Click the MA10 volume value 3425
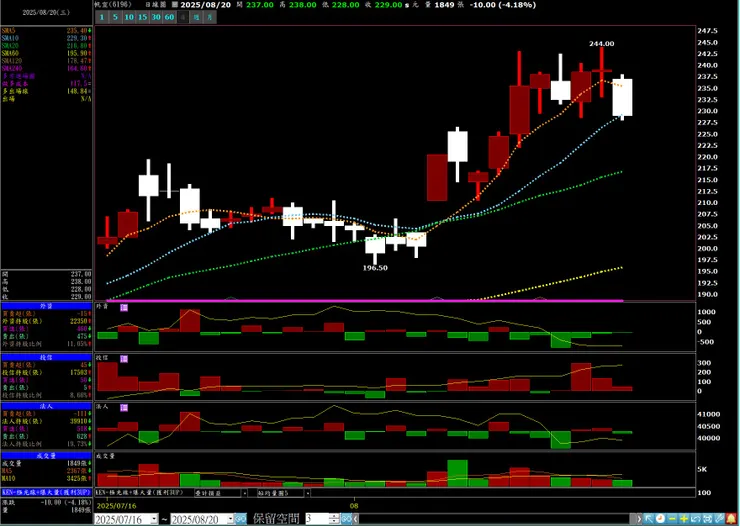The image size is (740, 526). (77, 478)
